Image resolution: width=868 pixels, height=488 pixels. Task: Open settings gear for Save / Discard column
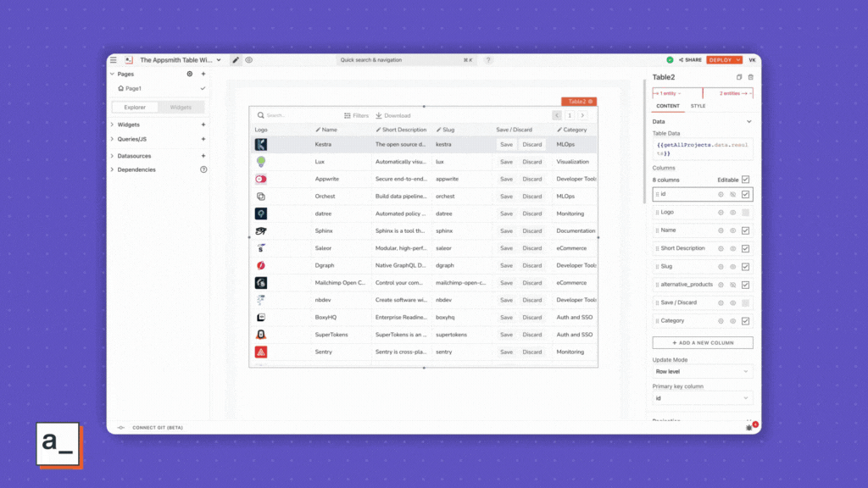(x=721, y=302)
